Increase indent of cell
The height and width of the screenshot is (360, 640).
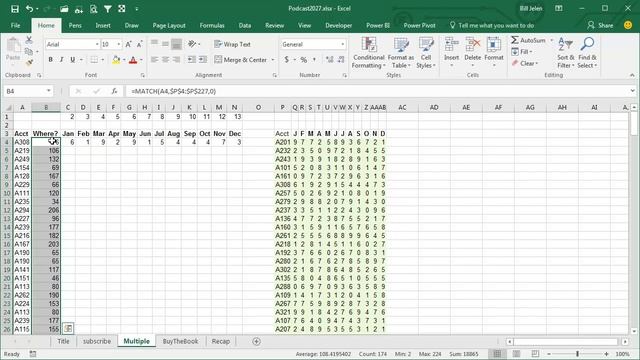[202, 60]
